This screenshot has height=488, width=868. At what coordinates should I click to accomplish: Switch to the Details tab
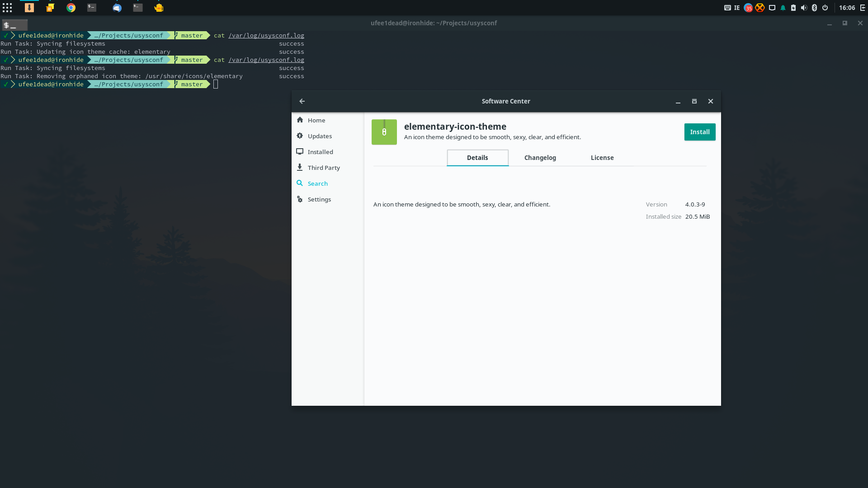click(x=477, y=158)
